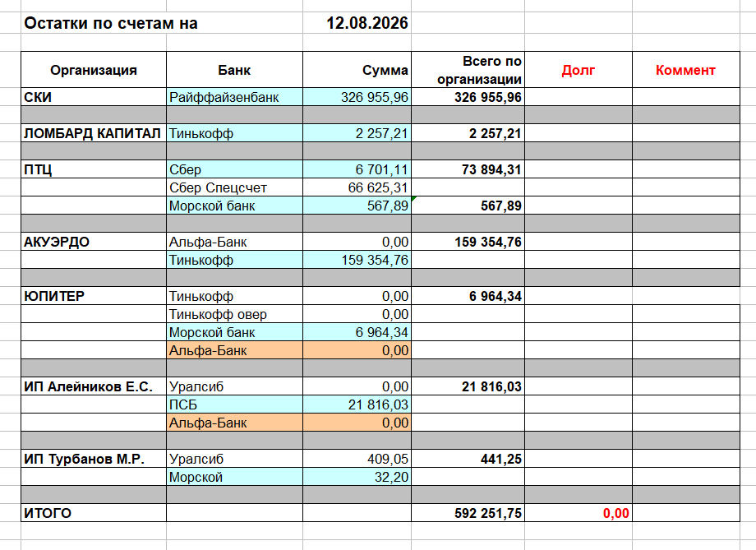This screenshot has width=756, height=550.
Task: Select the ЛОМБАРД КАПИТАЛ organization cell
Action: [x=94, y=133]
